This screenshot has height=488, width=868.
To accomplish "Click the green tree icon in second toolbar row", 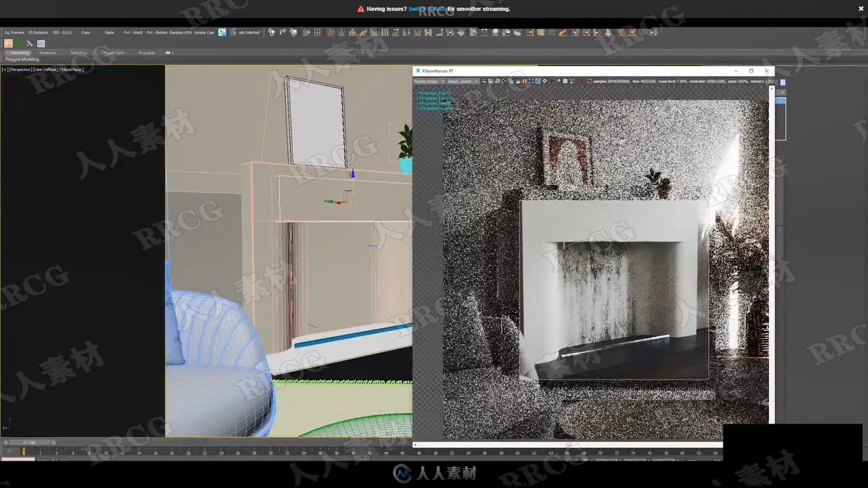I will pyautogui.click(x=20, y=43).
